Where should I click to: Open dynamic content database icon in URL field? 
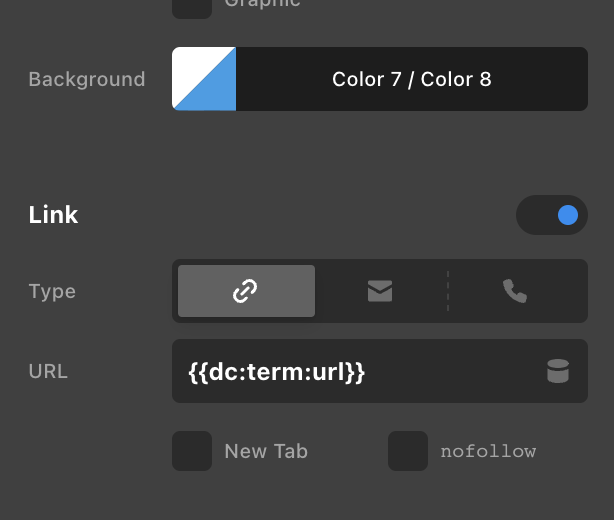[558, 372]
